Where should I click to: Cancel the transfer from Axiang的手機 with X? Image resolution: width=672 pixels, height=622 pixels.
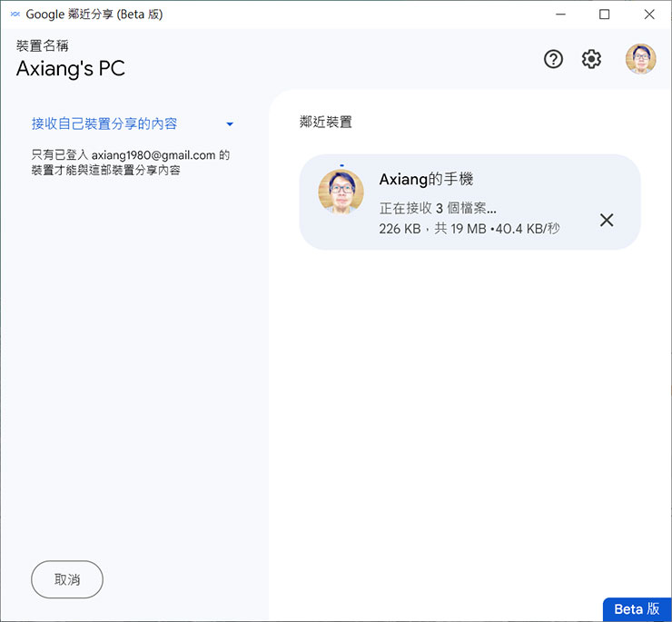(x=607, y=221)
